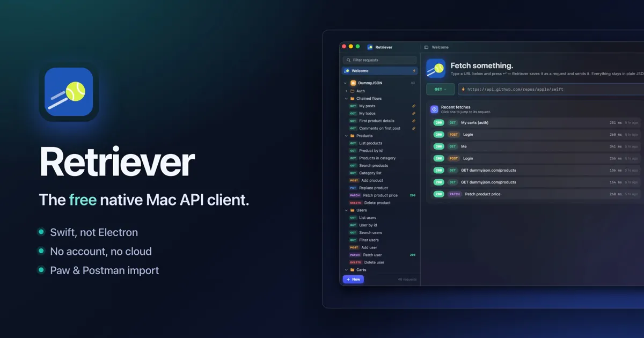
Task: Open the Login fetch taking 260 ms
Action: coord(536,135)
